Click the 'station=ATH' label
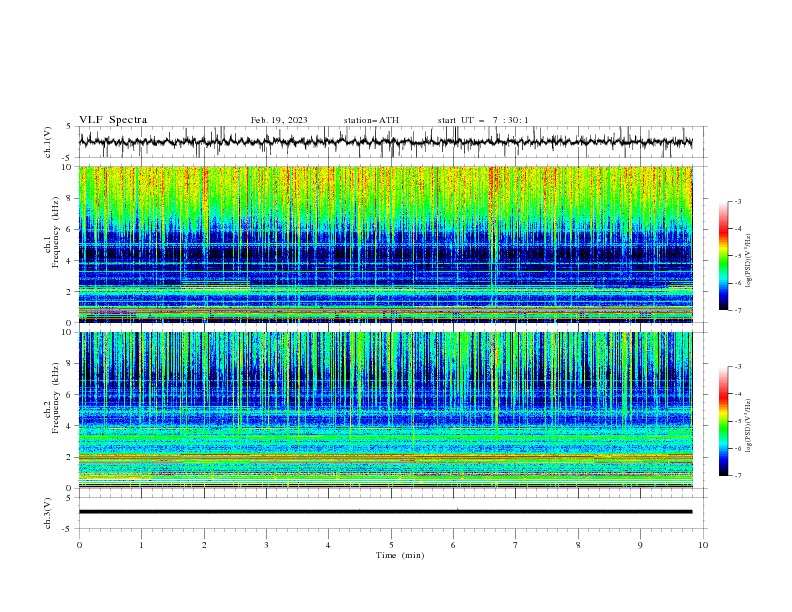792x612 pixels. coord(371,120)
